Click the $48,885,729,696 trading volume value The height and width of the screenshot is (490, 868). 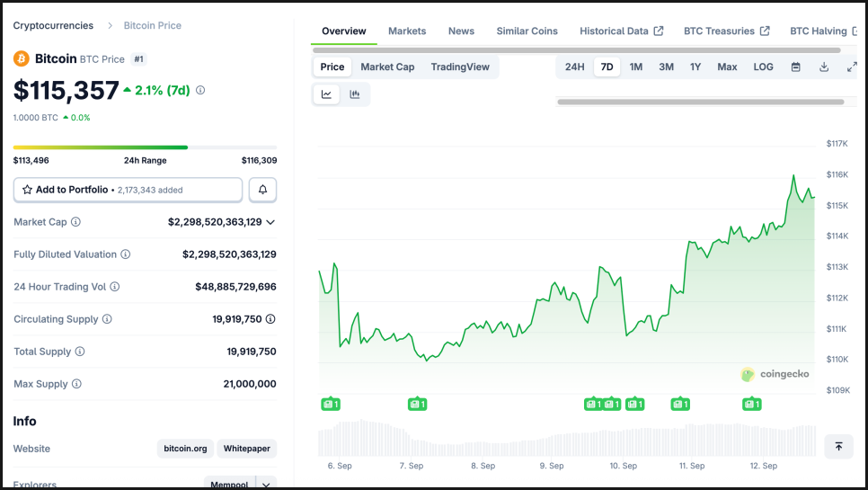(235, 287)
